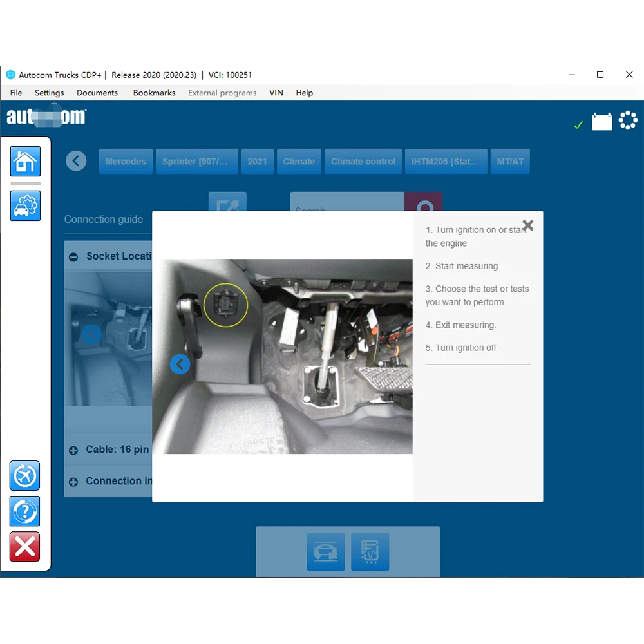644x644 pixels.
Task: Click the dotted circle VCI status icon
Action: (628, 120)
